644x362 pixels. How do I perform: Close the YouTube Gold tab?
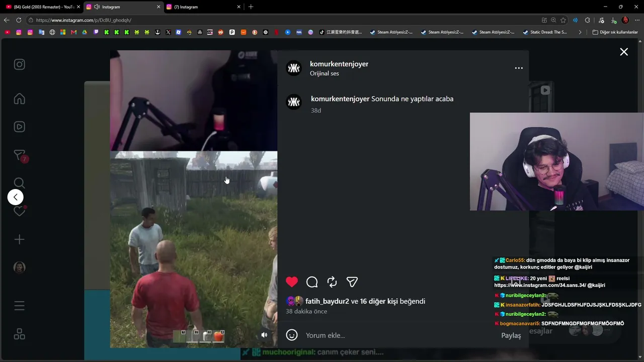click(x=78, y=7)
